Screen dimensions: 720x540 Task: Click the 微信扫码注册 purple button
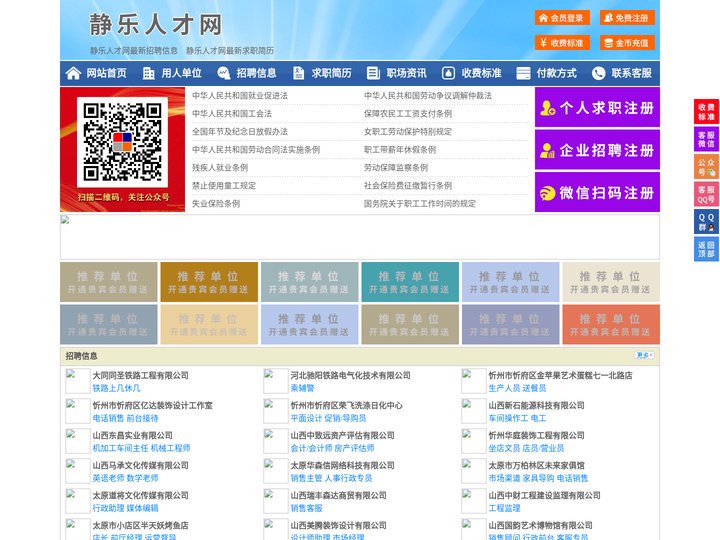(597, 192)
